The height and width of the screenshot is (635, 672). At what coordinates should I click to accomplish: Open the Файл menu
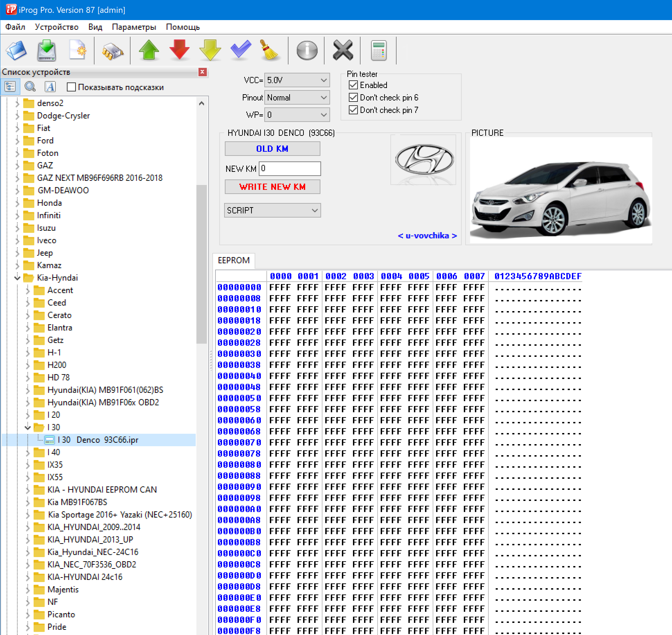[x=15, y=27]
